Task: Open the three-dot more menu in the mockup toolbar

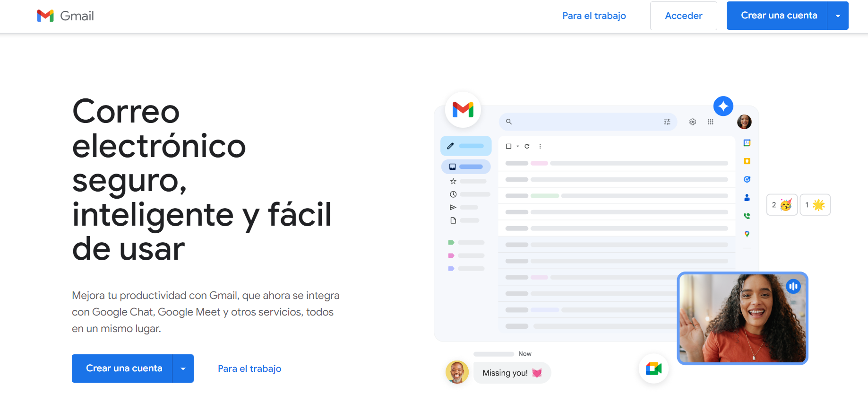Action: [x=540, y=146]
